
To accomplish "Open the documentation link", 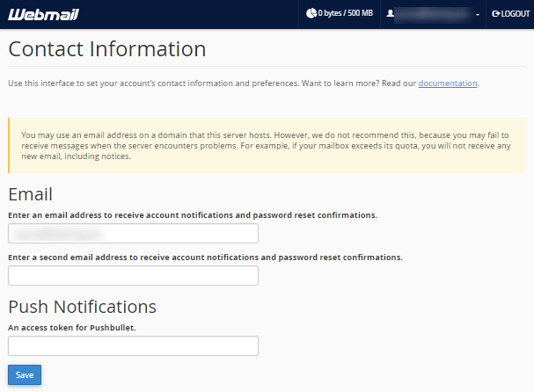I will coord(448,83).
